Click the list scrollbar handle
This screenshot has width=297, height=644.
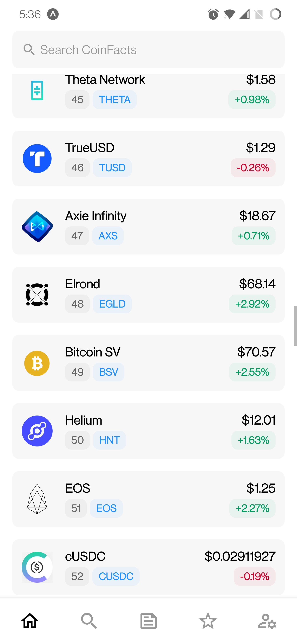295,326
